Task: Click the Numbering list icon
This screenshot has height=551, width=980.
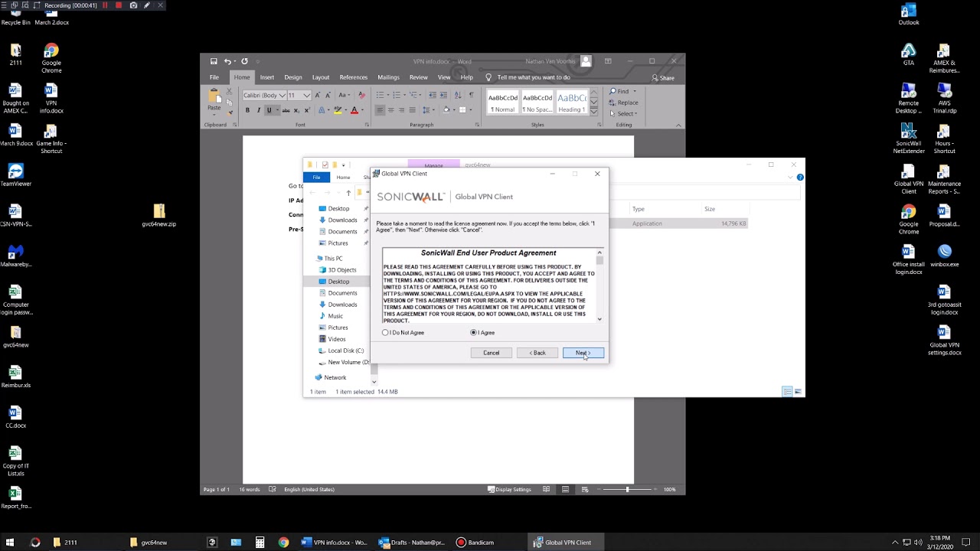Action: 397,95
